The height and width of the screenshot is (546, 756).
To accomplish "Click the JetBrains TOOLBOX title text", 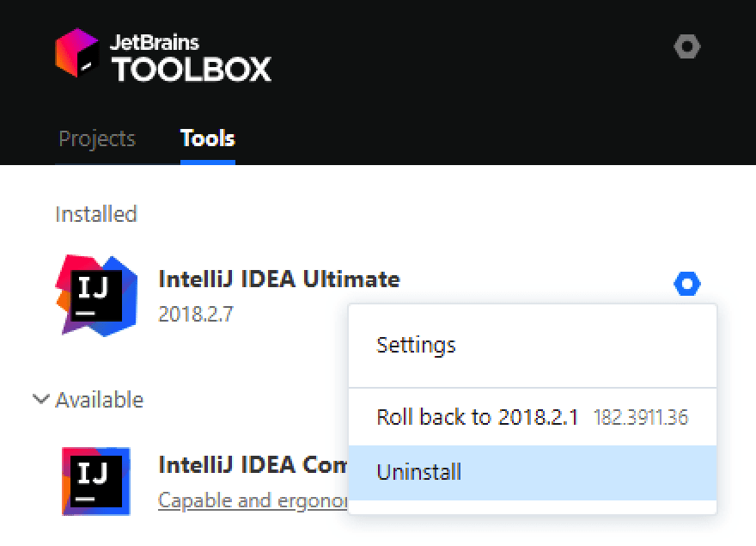I will [x=191, y=58].
